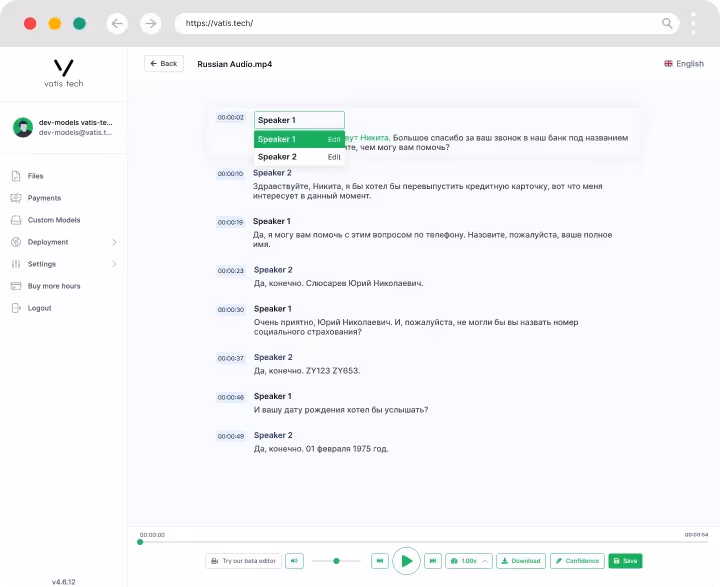Jump to timestamp 00:00:49
This screenshot has height=587, width=720.
231,436
